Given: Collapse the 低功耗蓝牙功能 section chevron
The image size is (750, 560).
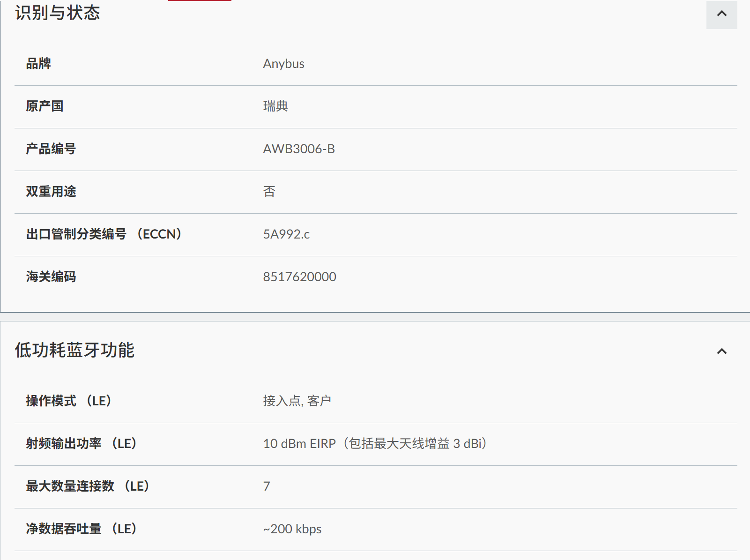Looking at the screenshot, I should pyautogui.click(x=721, y=351).
